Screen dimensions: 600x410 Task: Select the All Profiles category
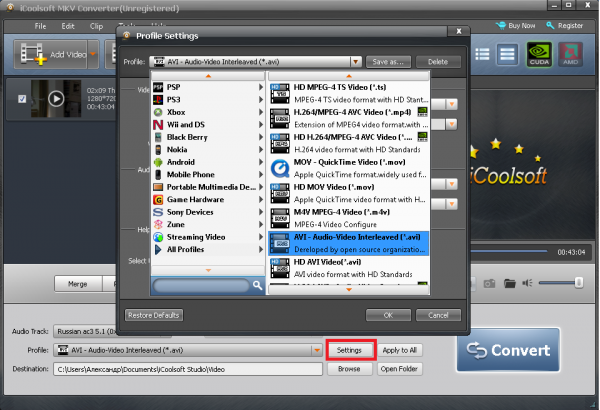click(208, 249)
